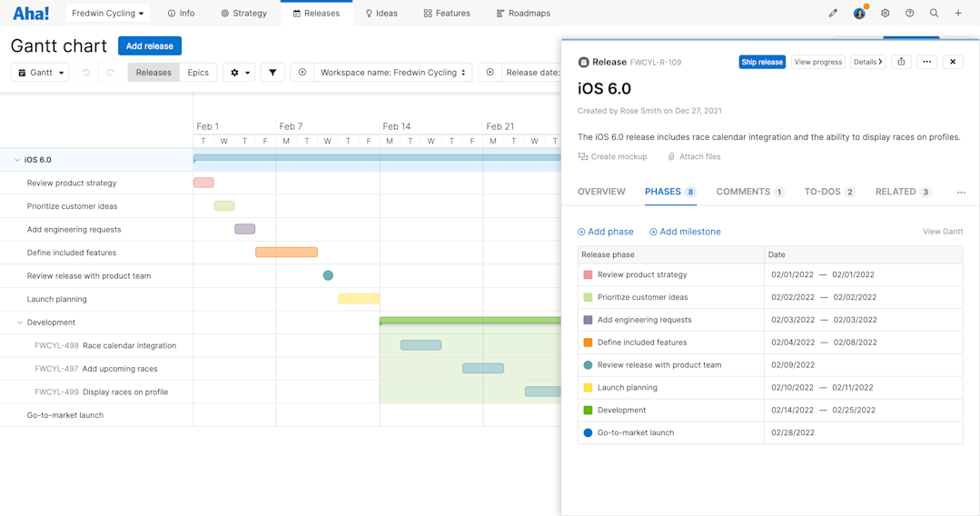The height and width of the screenshot is (516, 980).
Task: Click the Add release button
Action: point(150,45)
